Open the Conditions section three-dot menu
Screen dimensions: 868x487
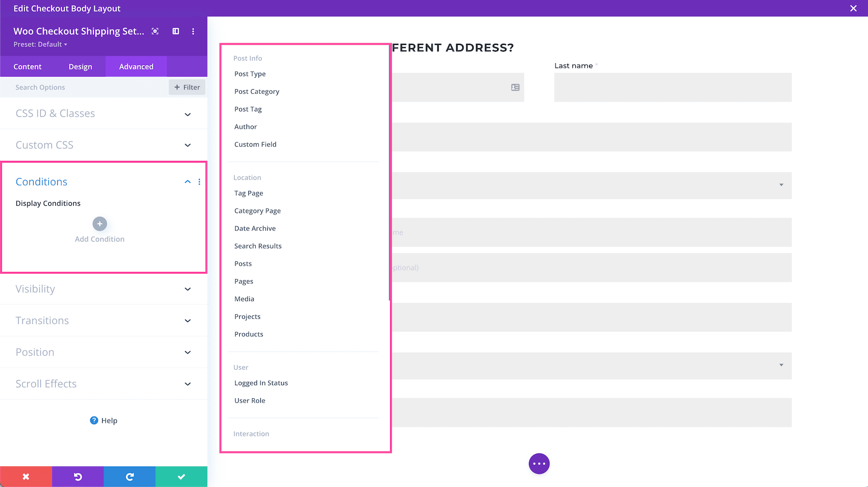pos(200,182)
